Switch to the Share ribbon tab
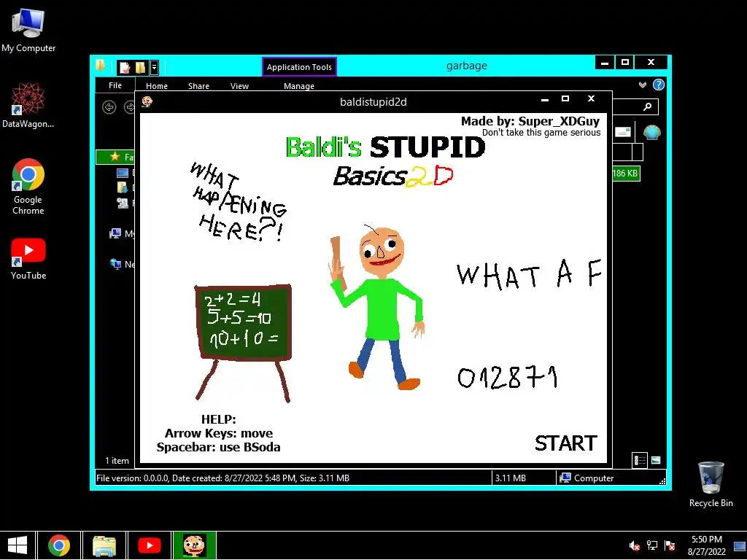This screenshot has height=560, width=747. pyautogui.click(x=198, y=86)
